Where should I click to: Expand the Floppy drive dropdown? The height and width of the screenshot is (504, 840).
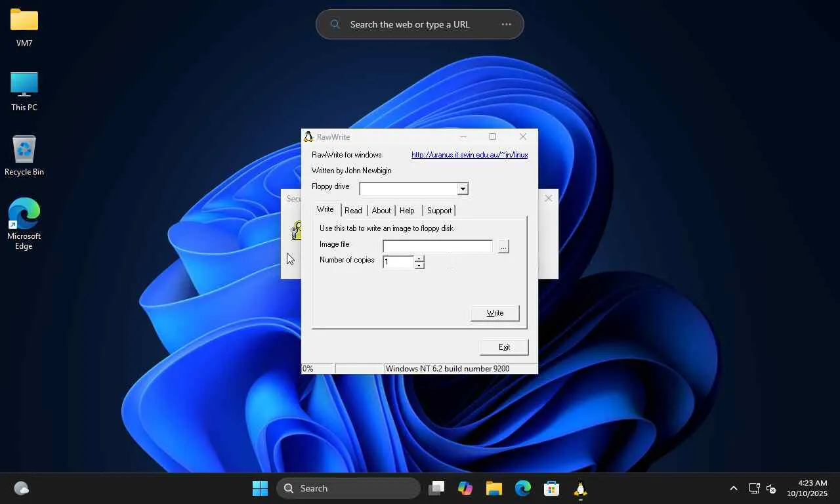(x=463, y=189)
